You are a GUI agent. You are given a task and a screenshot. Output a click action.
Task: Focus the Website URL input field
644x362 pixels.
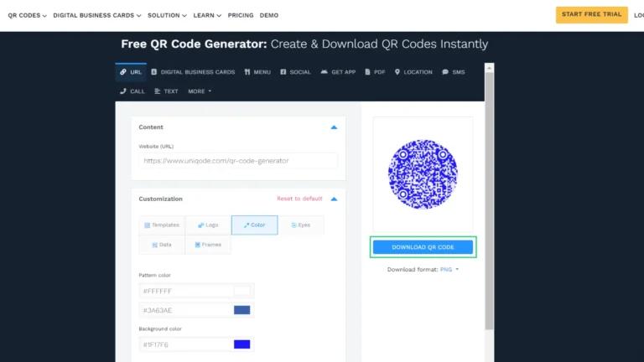point(238,161)
